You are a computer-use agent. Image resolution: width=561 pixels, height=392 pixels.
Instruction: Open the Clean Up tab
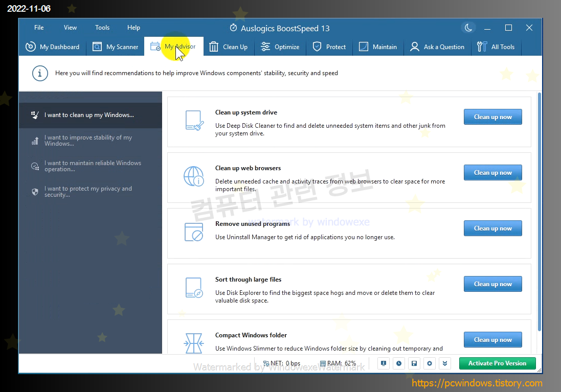229,47
